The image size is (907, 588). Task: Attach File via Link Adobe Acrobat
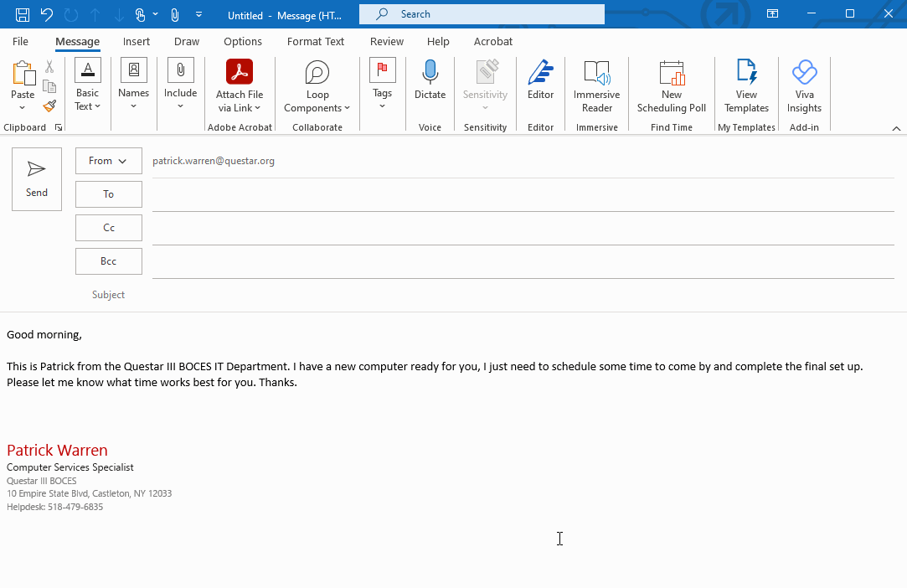(240, 85)
